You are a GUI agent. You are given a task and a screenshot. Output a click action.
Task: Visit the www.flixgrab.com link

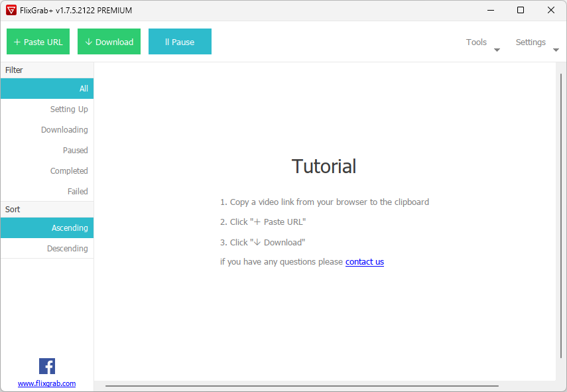tap(46, 383)
